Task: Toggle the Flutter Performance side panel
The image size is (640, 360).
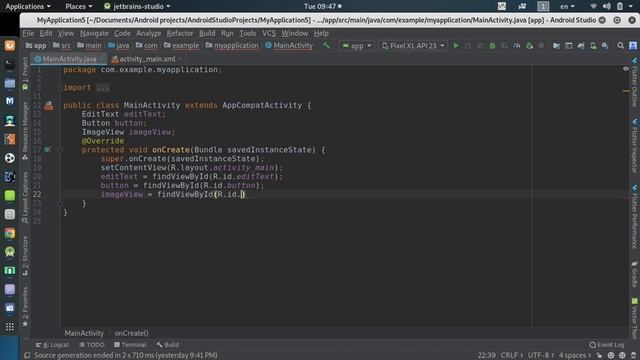Action: (x=634, y=218)
